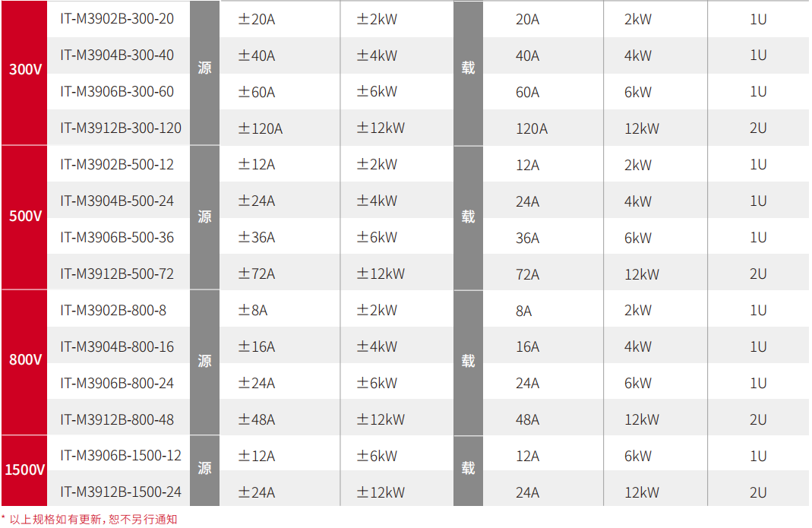This screenshot has width=812, height=528.
Task: Click model IT-M3906B-1500-12
Action: coord(121,456)
